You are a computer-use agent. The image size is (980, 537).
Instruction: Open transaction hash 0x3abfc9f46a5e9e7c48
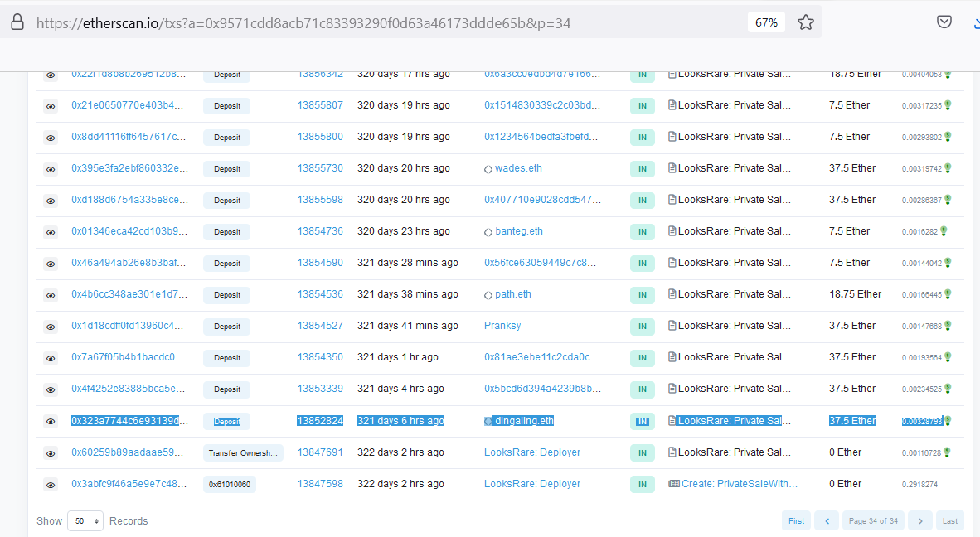tap(129, 484)
